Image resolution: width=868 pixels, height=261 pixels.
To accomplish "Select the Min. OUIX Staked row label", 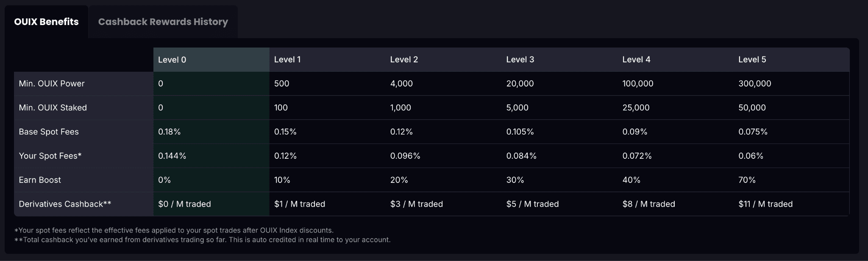I will (x=53, y=108).
